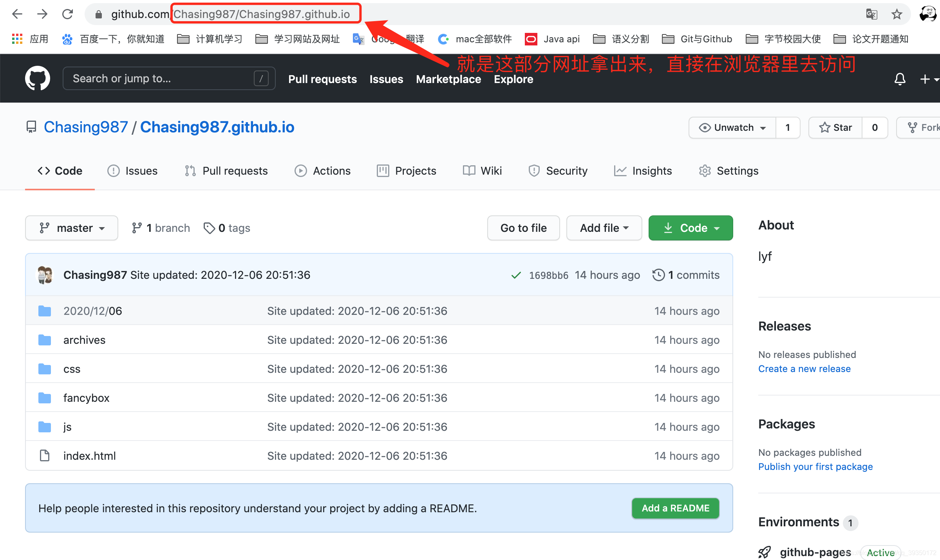The height and width of the screenshot is (560, 940).
Task: Open Marketplace in top navigation
Action: pos(448,79)
